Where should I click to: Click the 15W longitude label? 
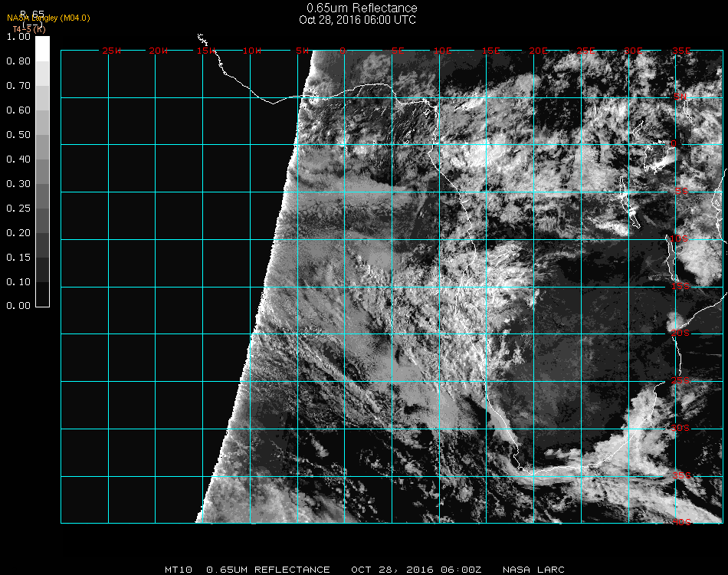click(205, 51)
